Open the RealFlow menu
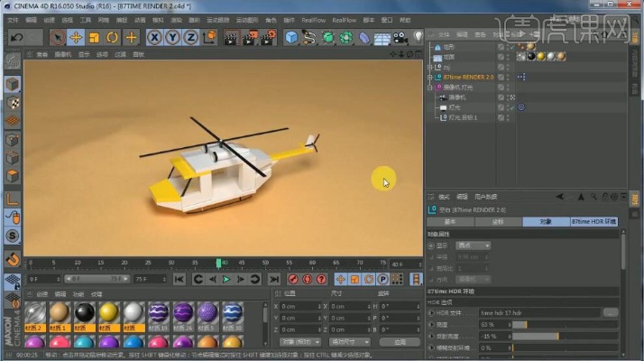The width and height of the screenshot is (644, 361). [x=313, y=19]
